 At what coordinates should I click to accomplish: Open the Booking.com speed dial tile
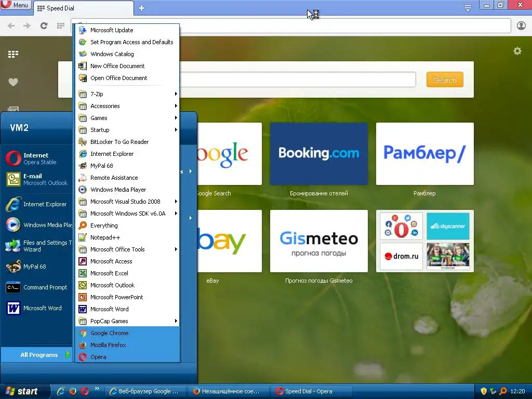[x=319, y=154]
